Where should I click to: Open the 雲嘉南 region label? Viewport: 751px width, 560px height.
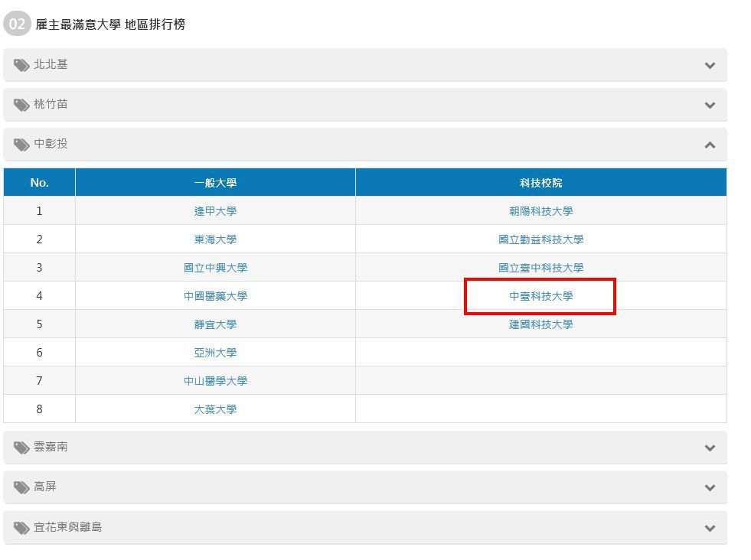tap(51, 447)
